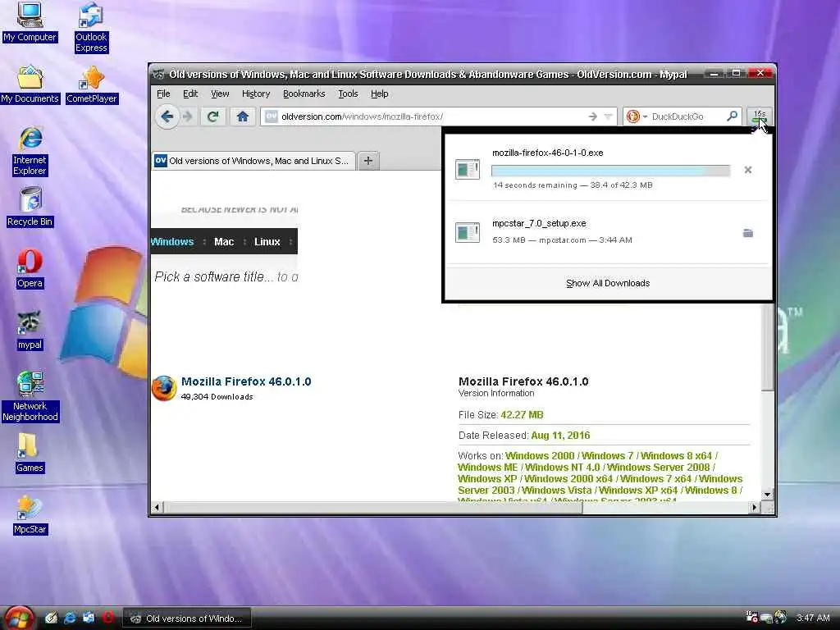The height and width of the screenshot is (630, 840).
Task: Open the Mozilla Firefox 46.0.1.0 link
Action: pos(246,381)
